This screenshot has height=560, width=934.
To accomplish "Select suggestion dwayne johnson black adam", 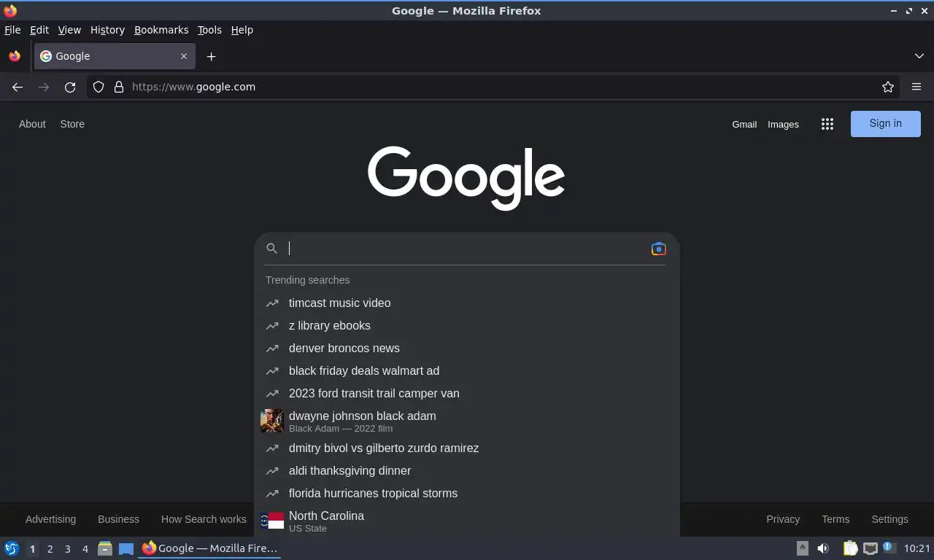I will click(467, 421).
